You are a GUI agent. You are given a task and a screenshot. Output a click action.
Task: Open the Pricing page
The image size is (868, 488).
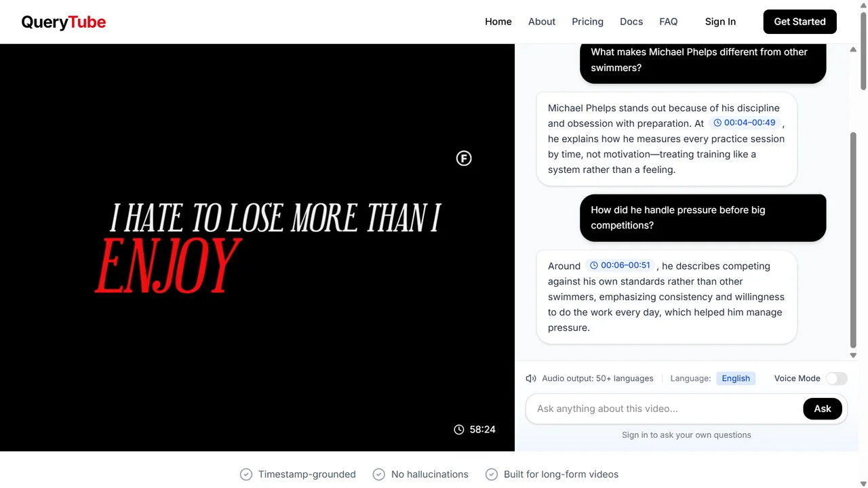pyautogui.click(x=587, y=22)
